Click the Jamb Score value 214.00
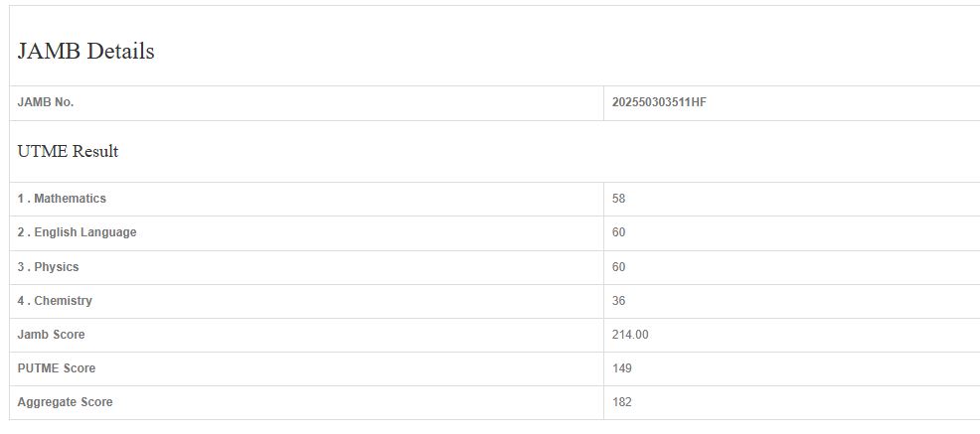This screenshot has height=434, width=980. pos(630,335)
